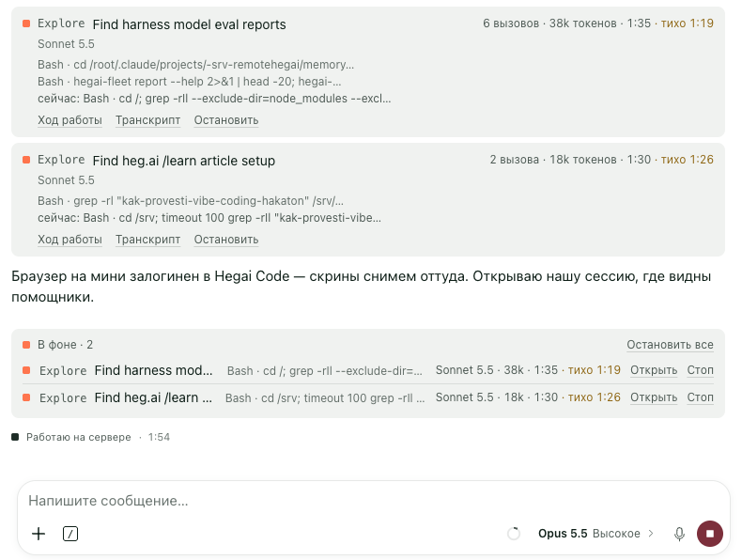This screenshot has width=742, height=560.
Task: Click Работаю на сервере status text
Action: (x=79, y=437)
